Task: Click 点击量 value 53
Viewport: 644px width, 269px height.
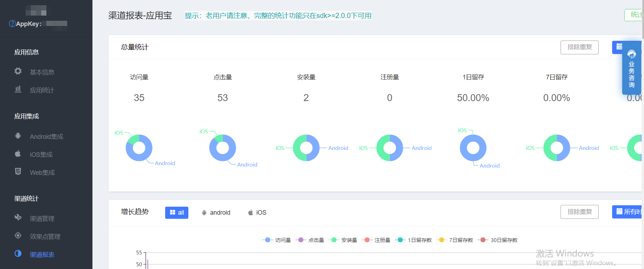Action: click(223, 98)
